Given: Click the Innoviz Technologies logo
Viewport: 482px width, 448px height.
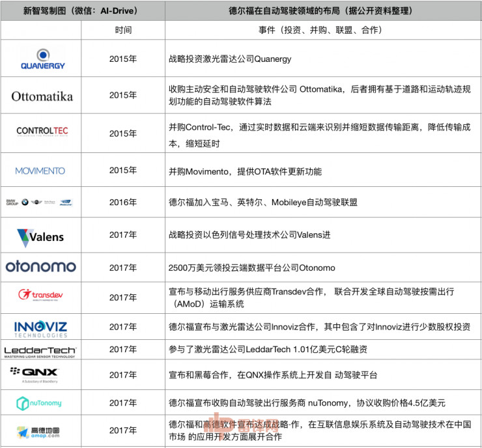Looking at the screenshot, I should point(41,326).
